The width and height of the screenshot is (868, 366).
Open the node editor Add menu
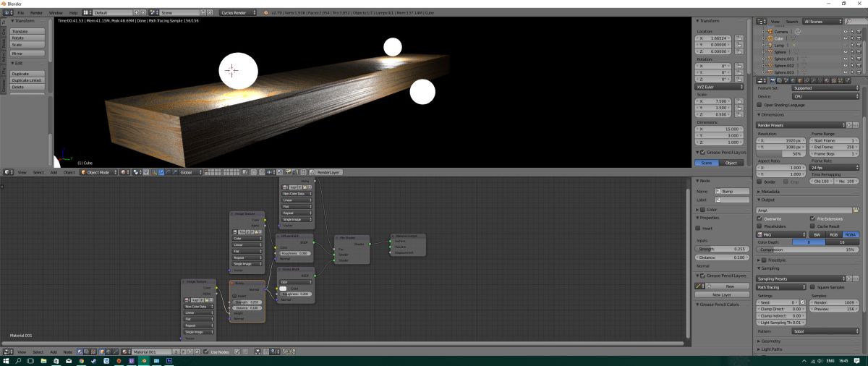click(x=53, y=352)
